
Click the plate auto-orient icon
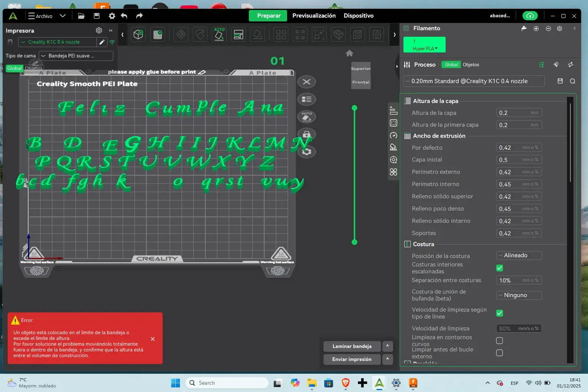(307, 116)
